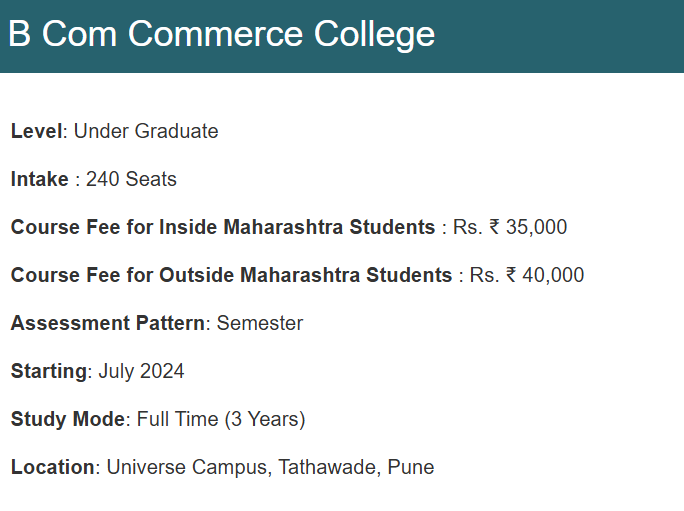Click the Starting label

point(49,371)
